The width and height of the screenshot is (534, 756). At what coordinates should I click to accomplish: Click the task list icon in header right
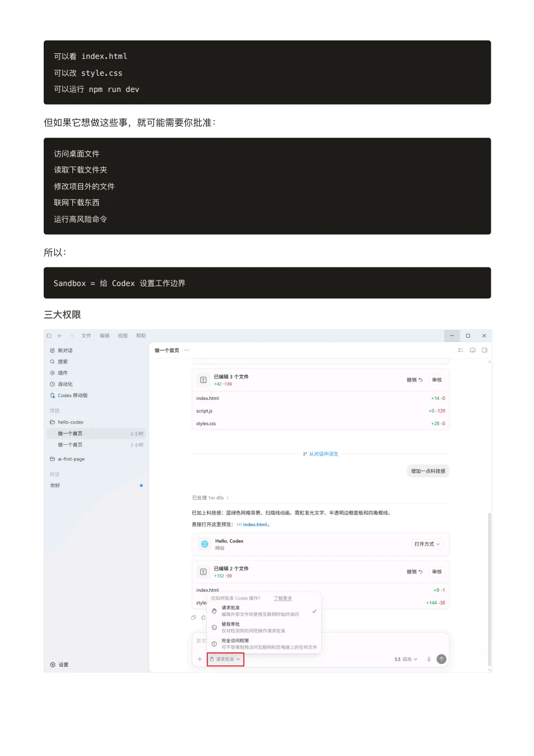(x=461, y=351)
